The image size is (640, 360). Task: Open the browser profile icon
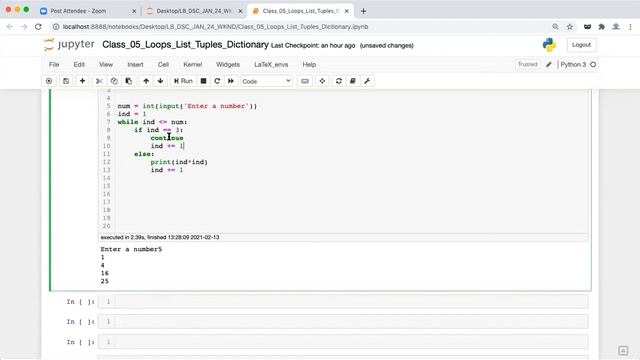tap(616, 27)
